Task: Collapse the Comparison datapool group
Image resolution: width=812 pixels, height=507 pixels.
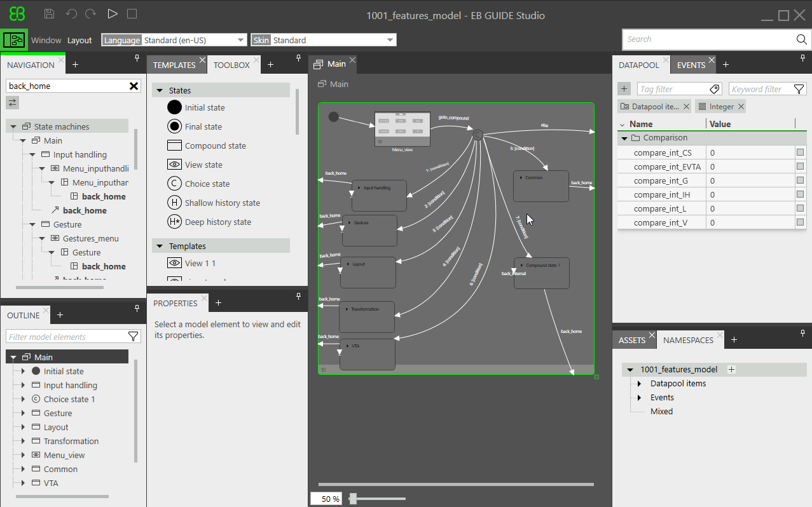Action: 624,138
